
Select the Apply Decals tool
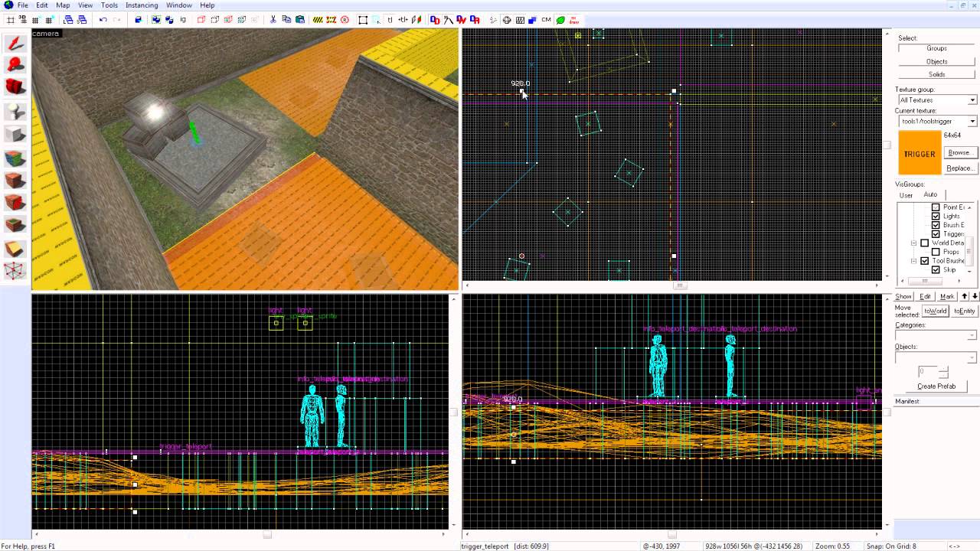15,203
